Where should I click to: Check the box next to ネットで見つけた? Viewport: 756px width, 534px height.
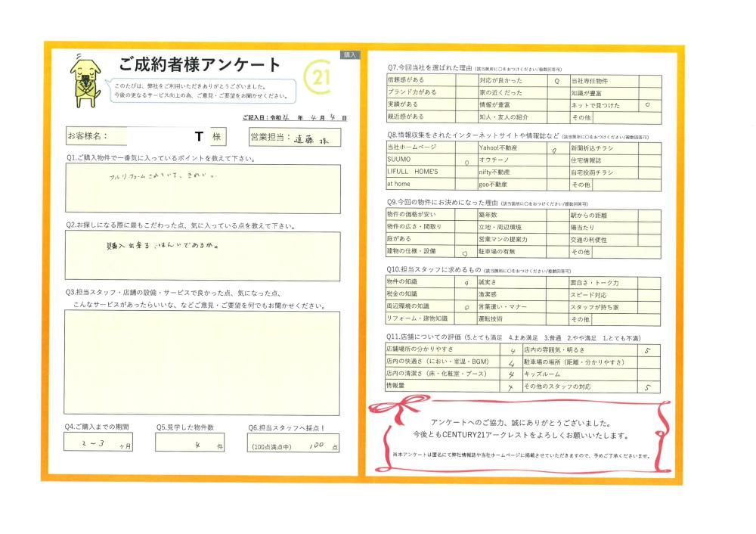(649, 105)
